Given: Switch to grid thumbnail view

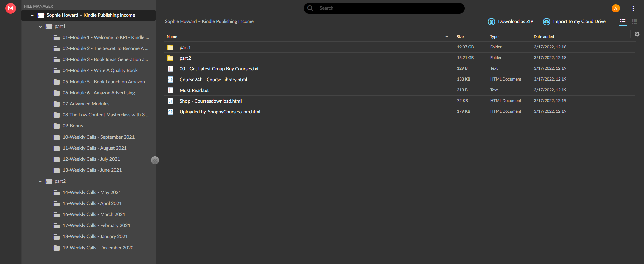Looking at the screenshot, I should 634,22.
